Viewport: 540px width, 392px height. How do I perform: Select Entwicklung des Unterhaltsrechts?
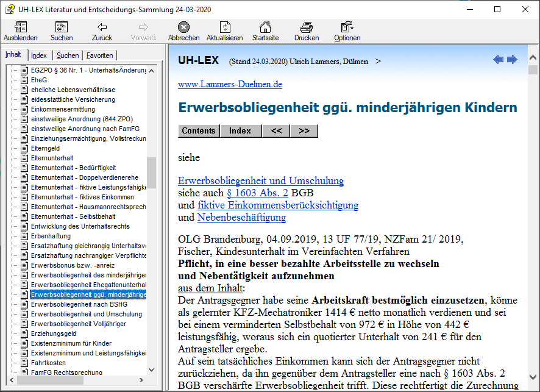[x=80, y=226]
